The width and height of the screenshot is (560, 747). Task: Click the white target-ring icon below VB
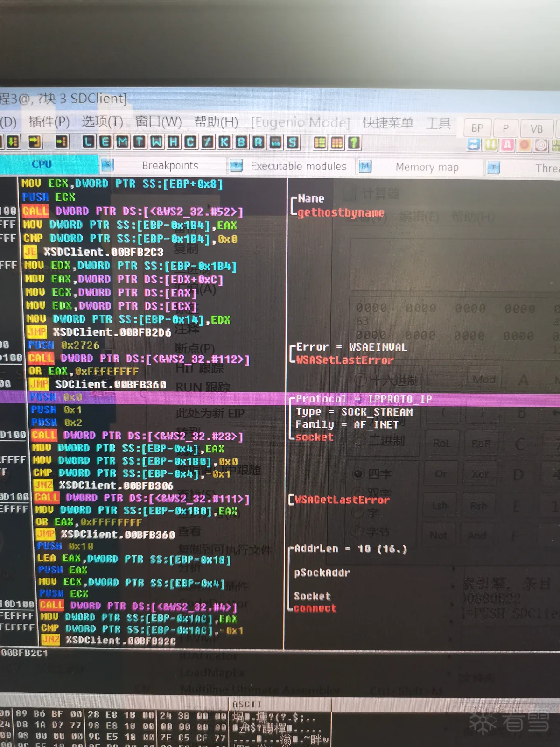pyautogui.click(x=541, y=146)
